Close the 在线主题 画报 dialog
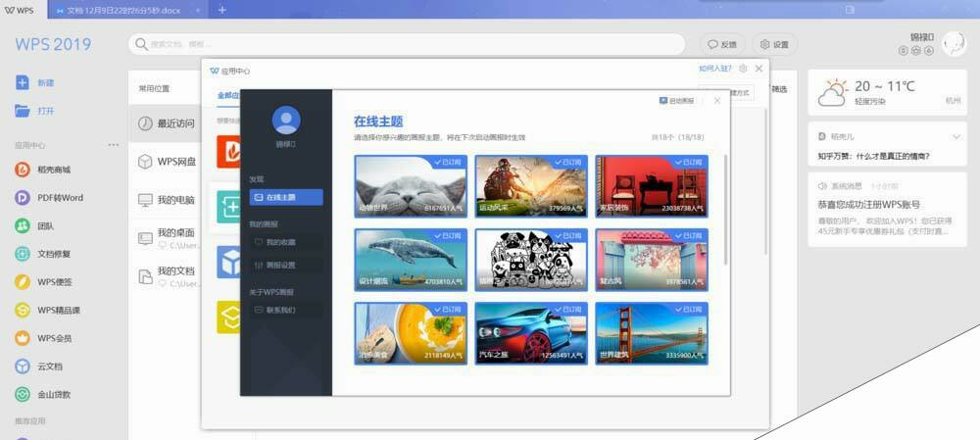 717,101
